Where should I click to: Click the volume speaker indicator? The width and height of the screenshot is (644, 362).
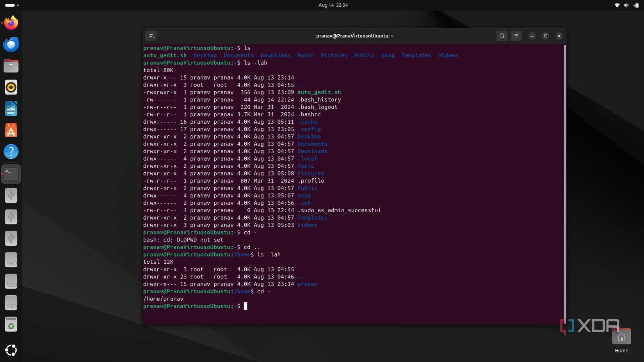point(626,5)
